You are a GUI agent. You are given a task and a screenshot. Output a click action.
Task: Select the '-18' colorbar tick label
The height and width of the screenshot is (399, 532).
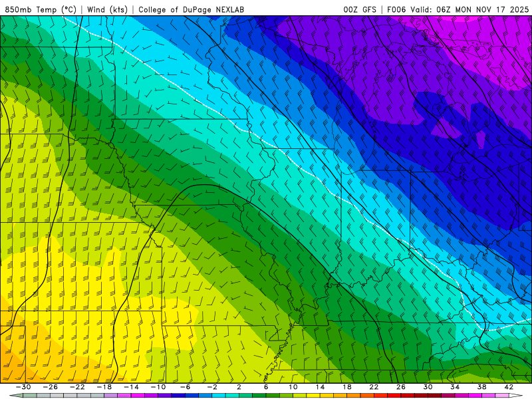pos(104,387)
